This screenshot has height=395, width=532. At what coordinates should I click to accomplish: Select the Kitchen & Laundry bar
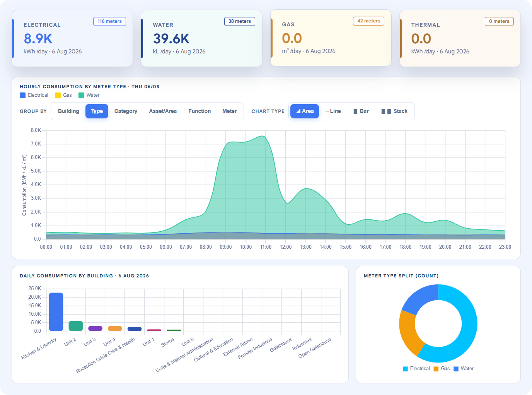click(x=56, y=312)
